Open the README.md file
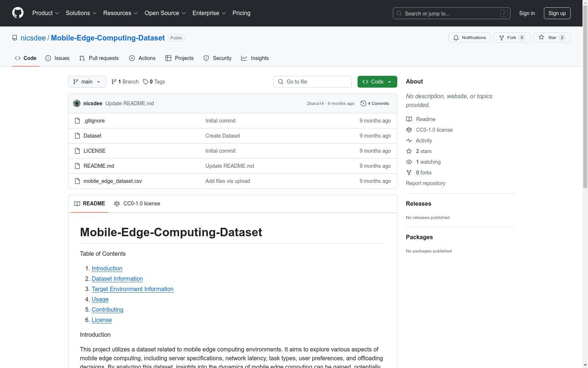Image resolution: width=588 pixels, height=368 pixels. coord(99,166)
